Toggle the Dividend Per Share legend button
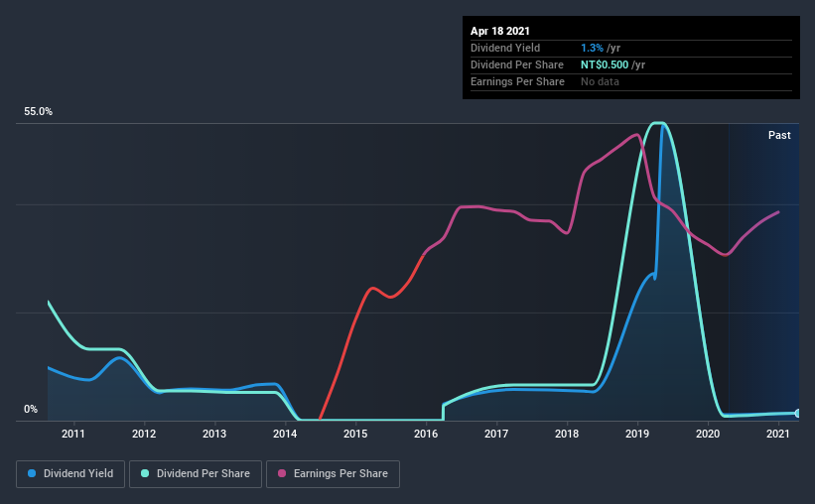815x504 pixels. [196, 474]
